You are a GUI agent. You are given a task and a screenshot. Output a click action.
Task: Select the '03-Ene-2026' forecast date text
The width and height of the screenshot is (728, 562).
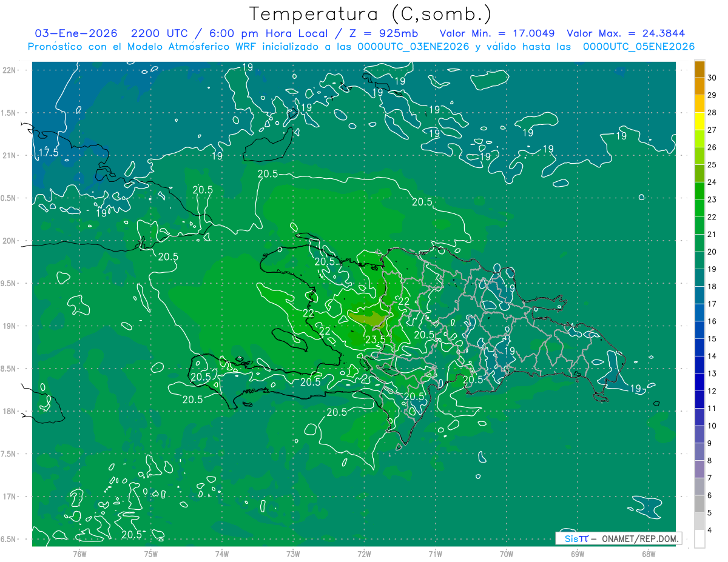click(76, 33)
